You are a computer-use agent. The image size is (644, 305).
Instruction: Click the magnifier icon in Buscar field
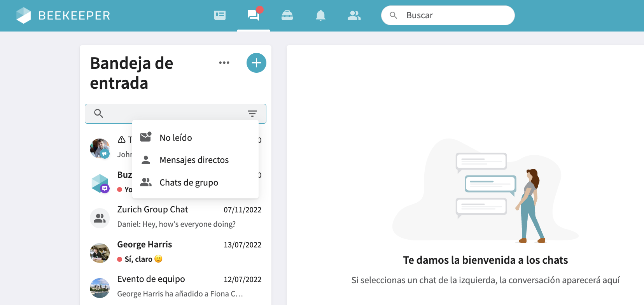click(393, 15)
